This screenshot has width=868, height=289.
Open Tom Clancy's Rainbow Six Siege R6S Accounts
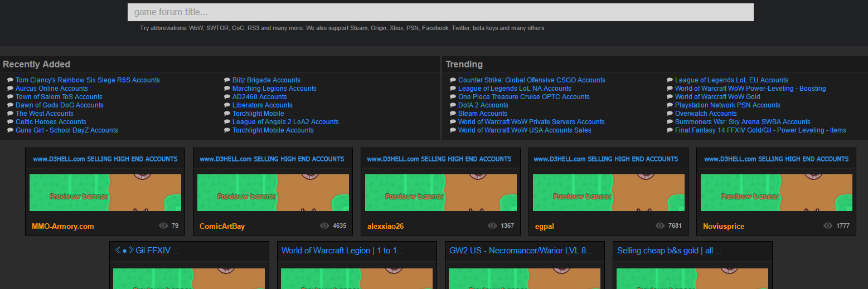click(88, 80)
